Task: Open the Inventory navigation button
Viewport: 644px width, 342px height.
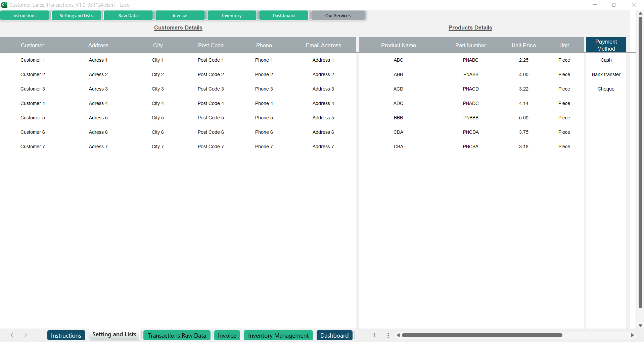Action: pos(232,15)
